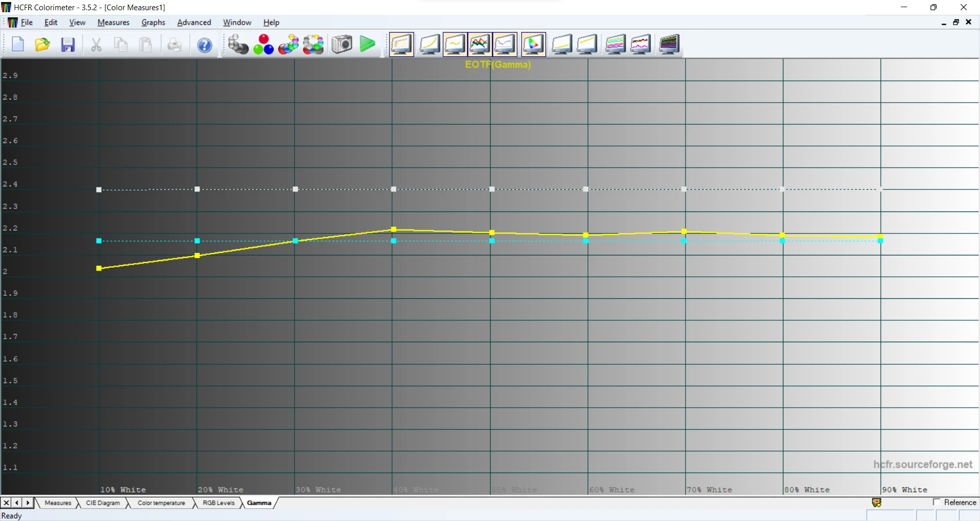Screen dimensions: 980x521
Task: Measure saturation scales (ring of colored balls)
Action: coord(313,44)
